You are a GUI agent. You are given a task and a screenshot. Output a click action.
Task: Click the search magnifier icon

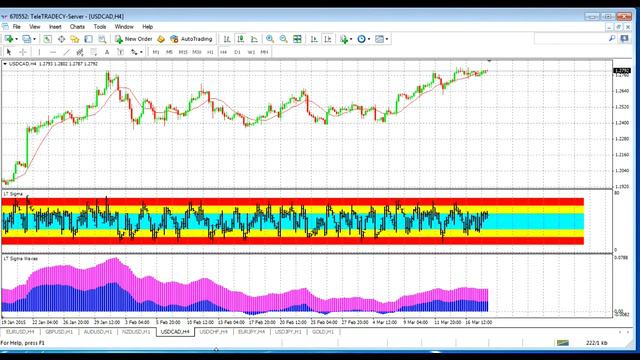click(x=612, y=39)
